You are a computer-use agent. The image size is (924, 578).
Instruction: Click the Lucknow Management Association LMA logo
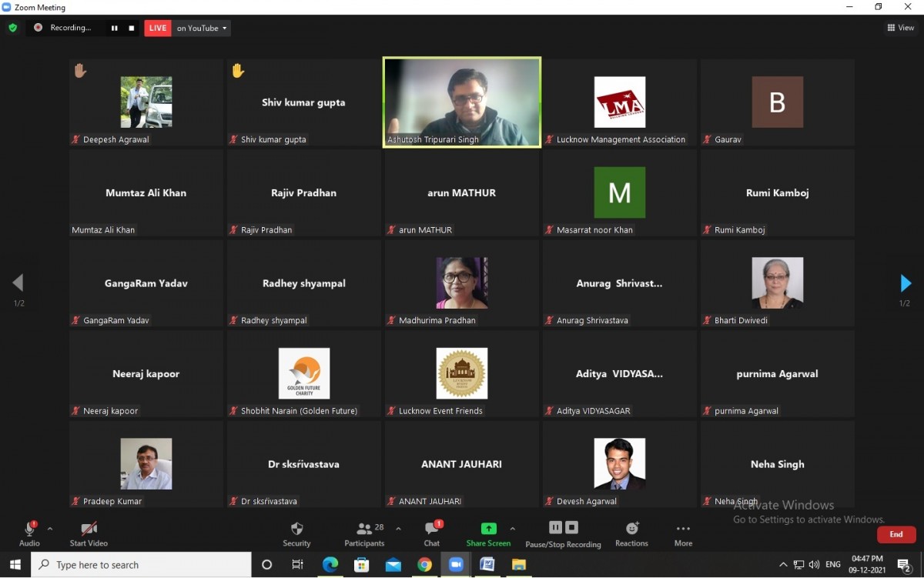620,102
